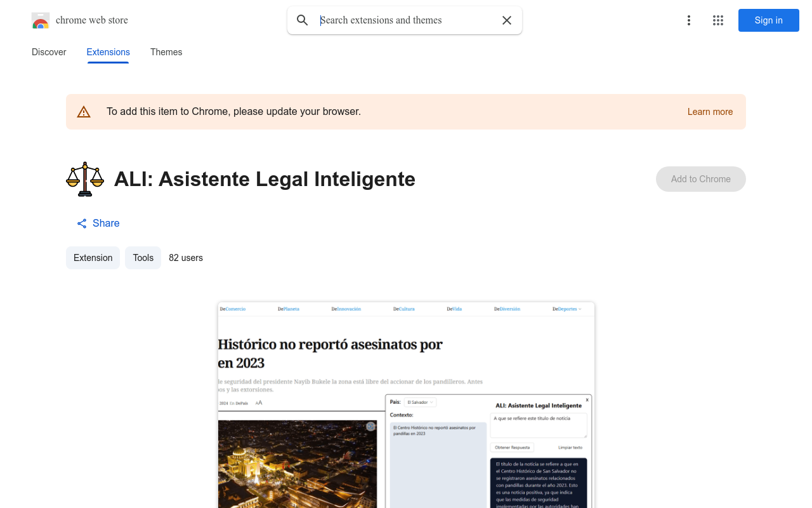Click the 'chrome web store' title text
This screenshot has width=812, height=508.
click(x=92, y=20)
